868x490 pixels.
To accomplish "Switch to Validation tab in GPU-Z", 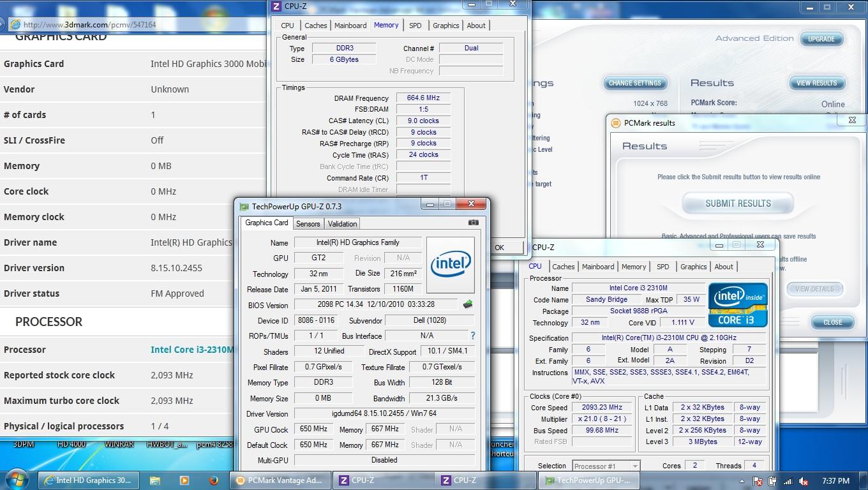I will point(343,223).
